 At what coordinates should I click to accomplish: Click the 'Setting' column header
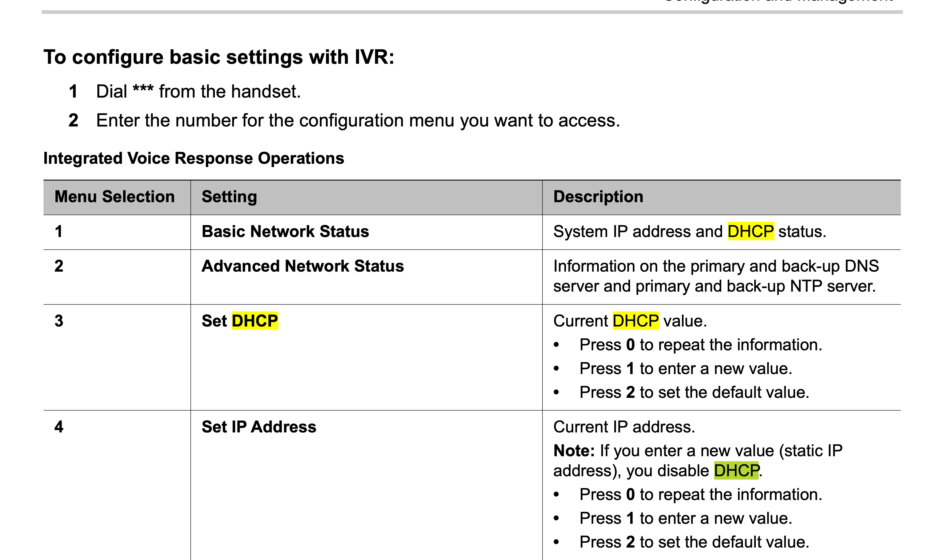(x=229, y=197)
